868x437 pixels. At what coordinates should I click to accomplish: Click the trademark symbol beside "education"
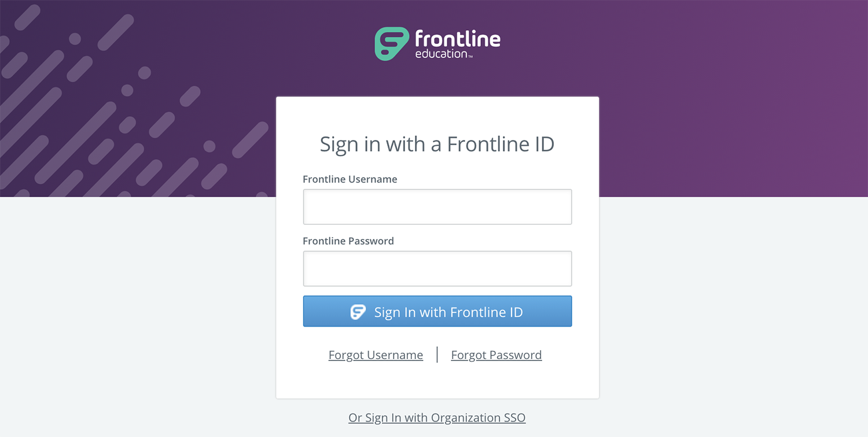point(470,56)
